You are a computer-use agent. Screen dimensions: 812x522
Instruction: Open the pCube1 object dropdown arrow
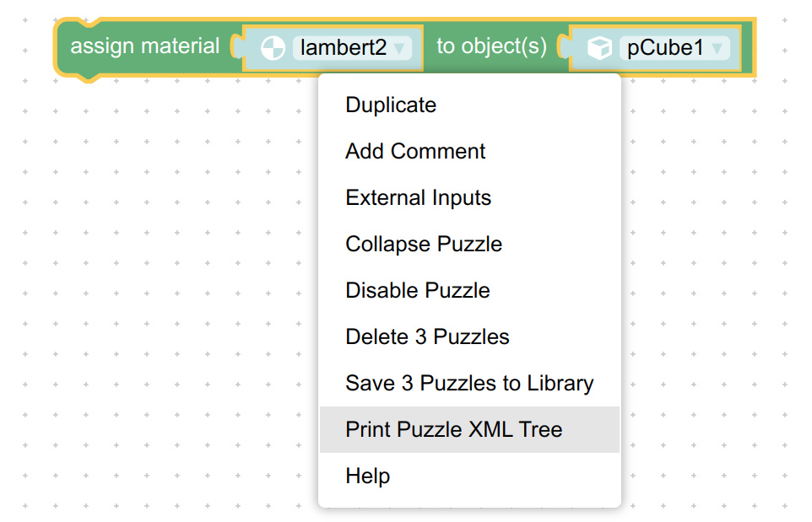click(717, 48)
